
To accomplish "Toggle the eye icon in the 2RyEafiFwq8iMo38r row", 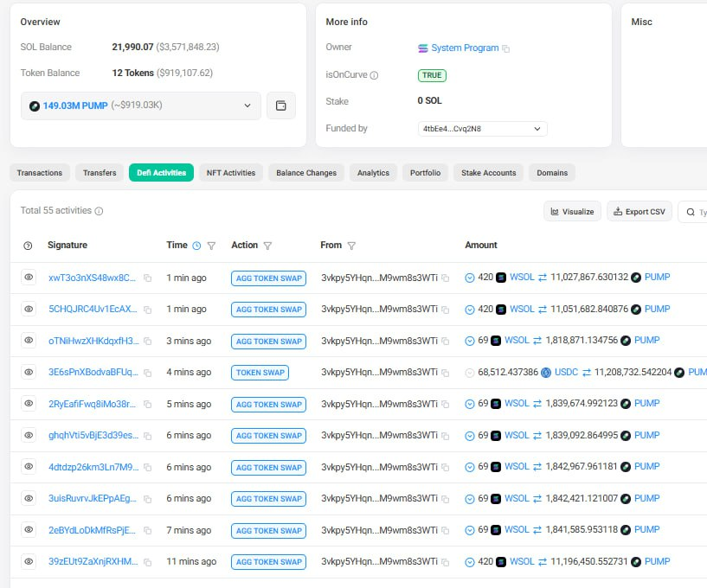I will (29, 403).
